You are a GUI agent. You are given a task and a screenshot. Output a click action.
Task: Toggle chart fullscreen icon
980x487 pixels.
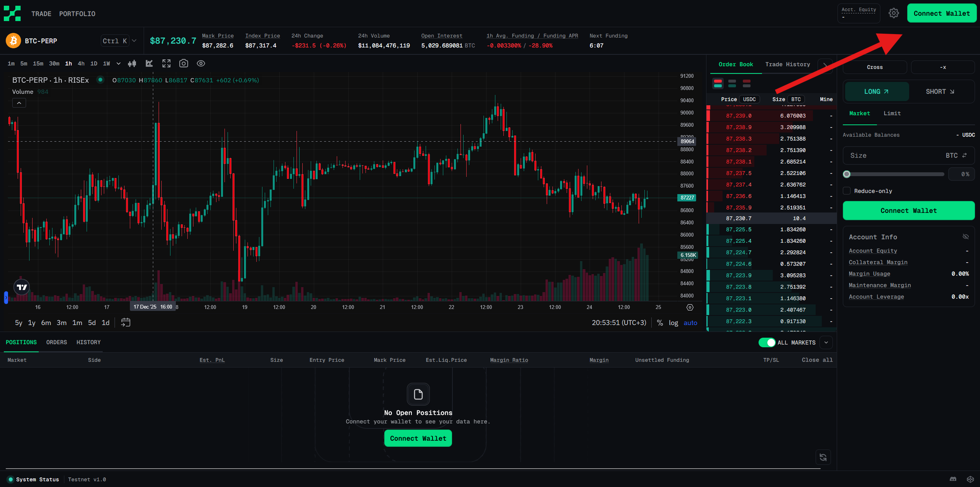[x=166, y=64]
